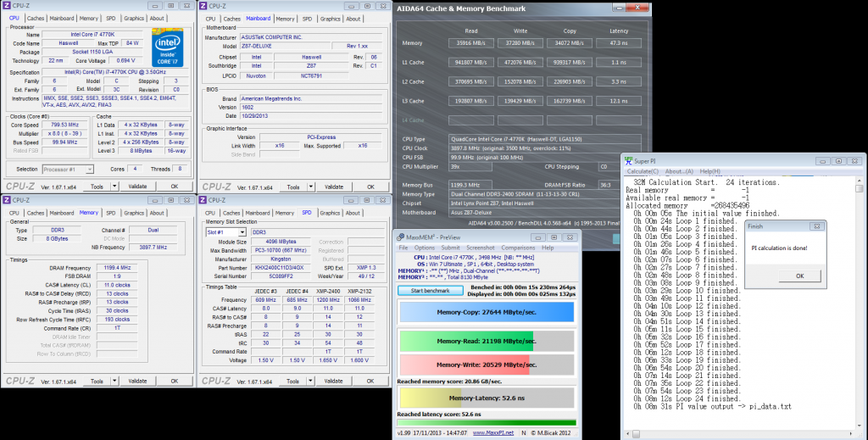Click OK in the Finish dialog
The image size is (868, 440).
pos(802,276)
